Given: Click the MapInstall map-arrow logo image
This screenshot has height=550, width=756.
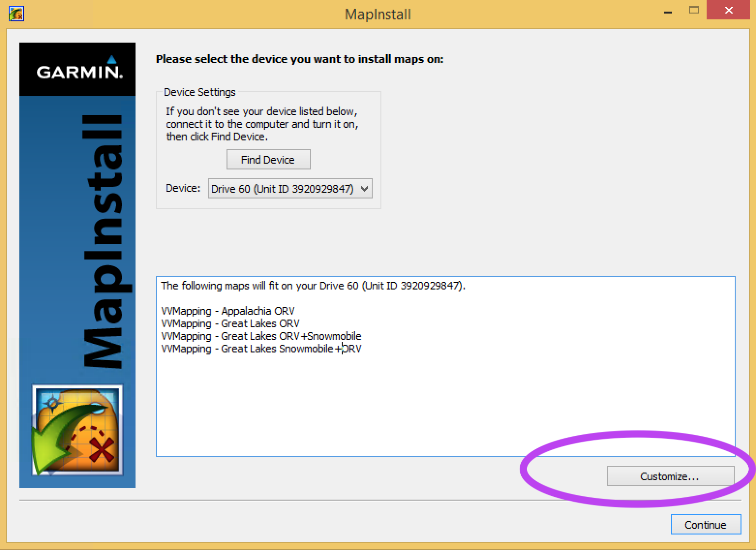Looking at the screenshot, I should pyautogui.click(x=77, y=430).
